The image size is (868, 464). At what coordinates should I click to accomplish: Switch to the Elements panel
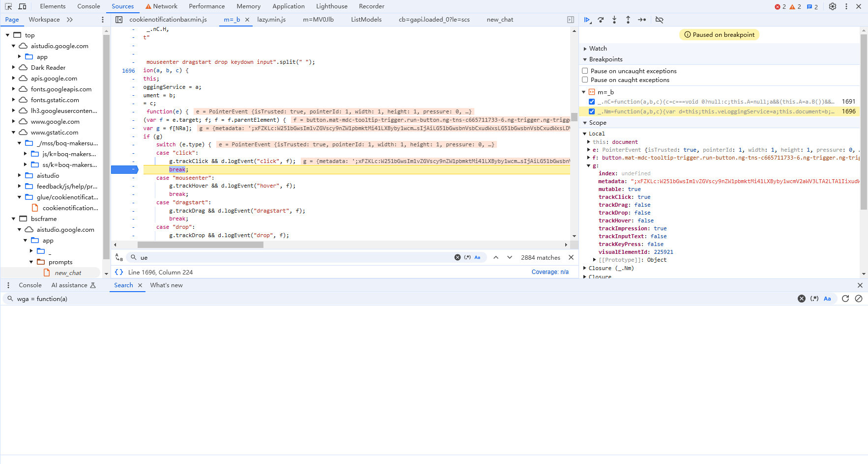[x=53, y=6]
